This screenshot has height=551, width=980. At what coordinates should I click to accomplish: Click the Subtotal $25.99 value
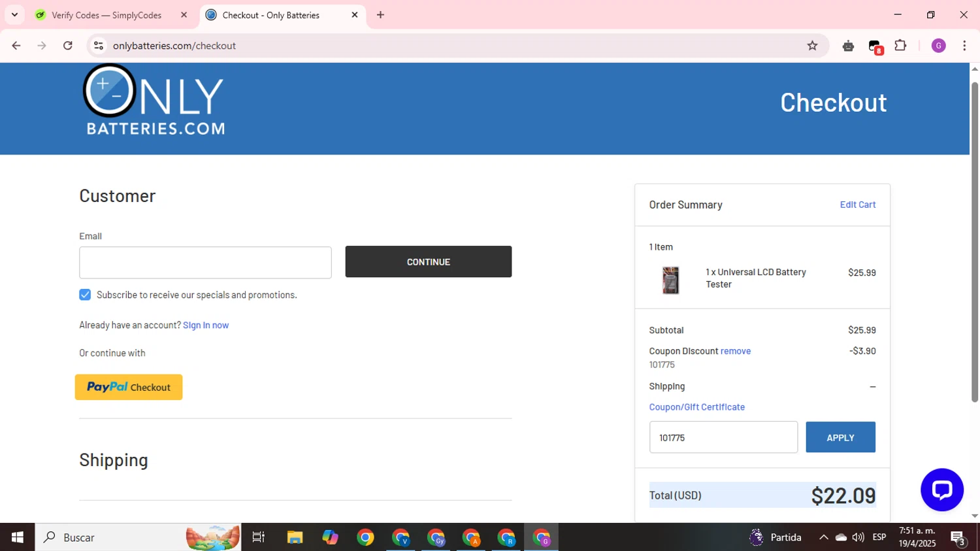862,330
